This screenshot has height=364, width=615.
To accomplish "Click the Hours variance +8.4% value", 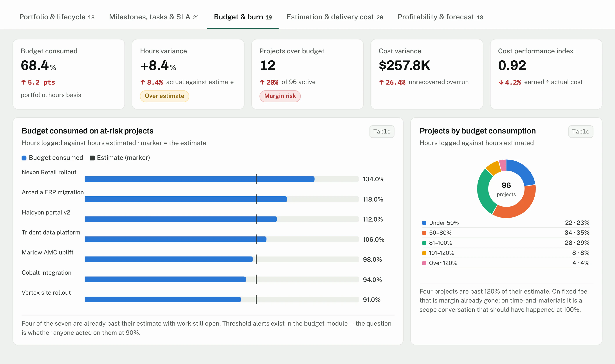I will click(x=158, y=65).
